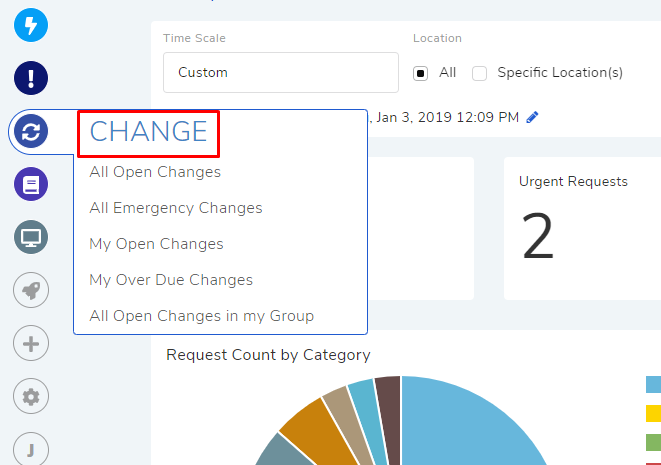Click the Change module refresh-arrows icon
This screenshot has height=465, width=661.
(31, 131)
